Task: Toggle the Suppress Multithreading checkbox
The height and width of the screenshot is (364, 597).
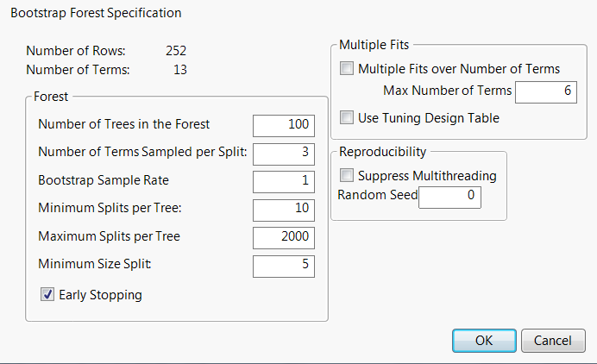Action: tap(347, 176)
